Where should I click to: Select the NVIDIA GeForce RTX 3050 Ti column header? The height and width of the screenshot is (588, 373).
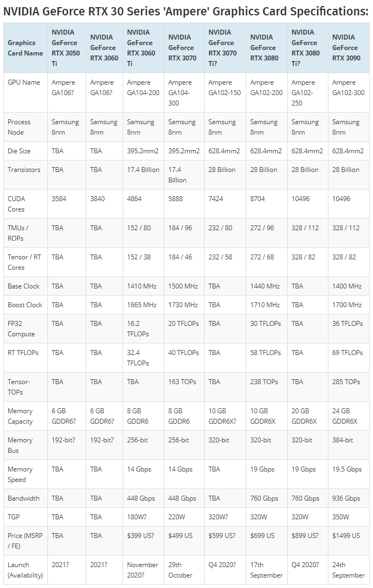(x=65, y=48)
